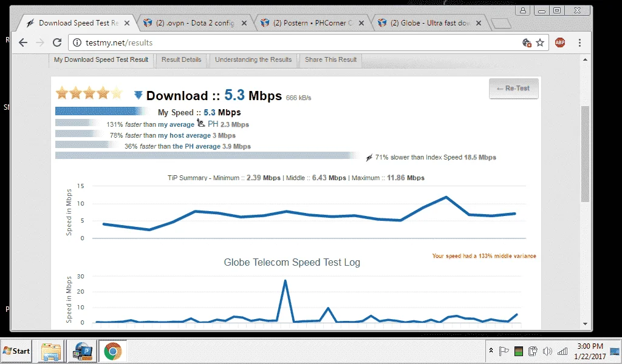Click the show desktop icon at tray end
Screen dimensions: 622x364
[x=615, y=351]
